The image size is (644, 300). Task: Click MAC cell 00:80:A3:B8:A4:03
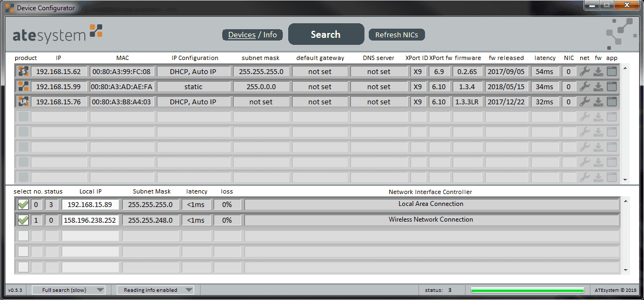[x=122, y=102]
